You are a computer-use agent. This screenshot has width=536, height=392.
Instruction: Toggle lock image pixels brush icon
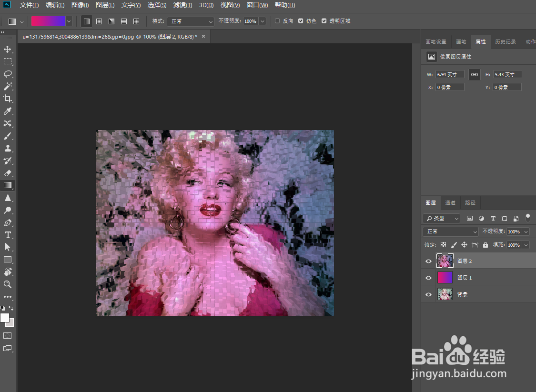click(x=454, y=245)
